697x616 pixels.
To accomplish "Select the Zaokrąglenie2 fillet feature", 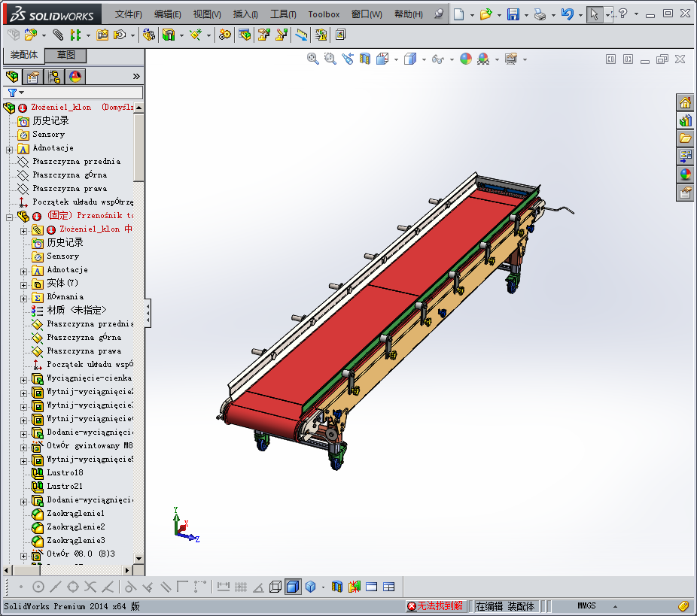I will (x=75, y=527).
